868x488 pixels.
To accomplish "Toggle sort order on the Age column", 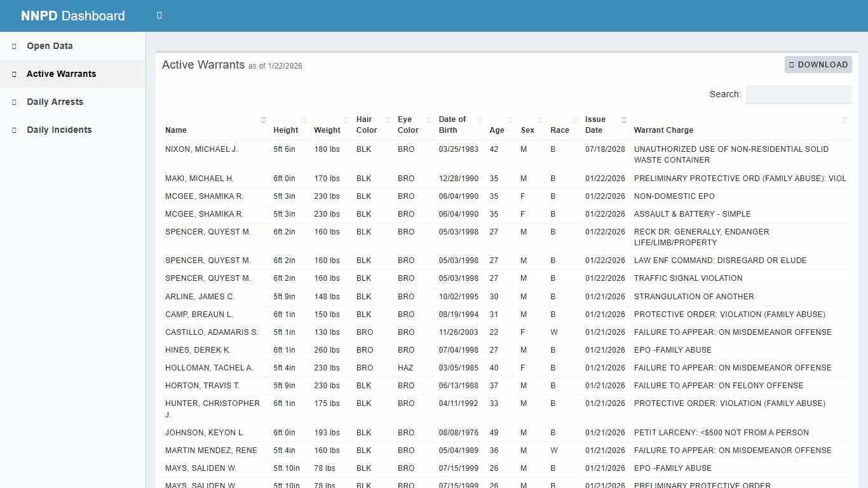I will 510,119.
